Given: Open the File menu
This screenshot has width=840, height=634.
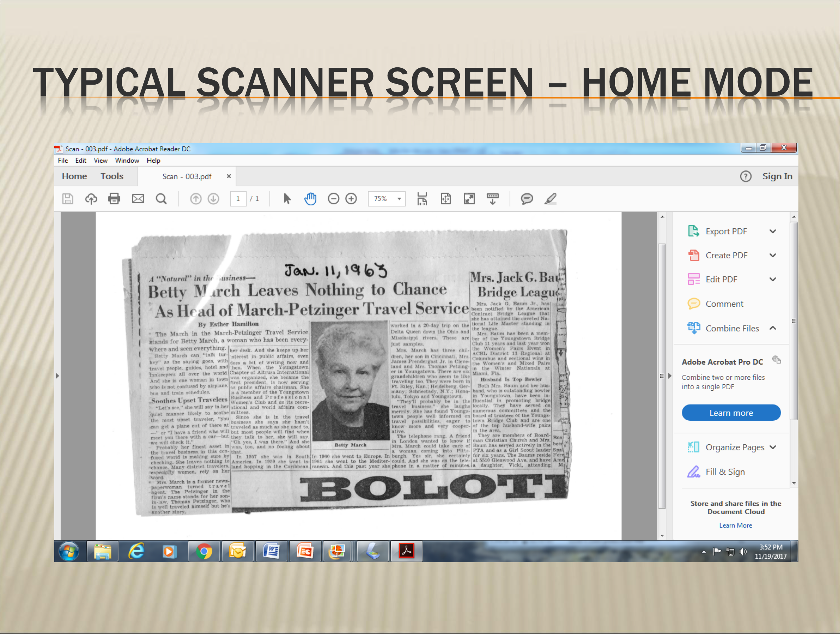Looking at the screenshot, I should click(x=63, y=161).
